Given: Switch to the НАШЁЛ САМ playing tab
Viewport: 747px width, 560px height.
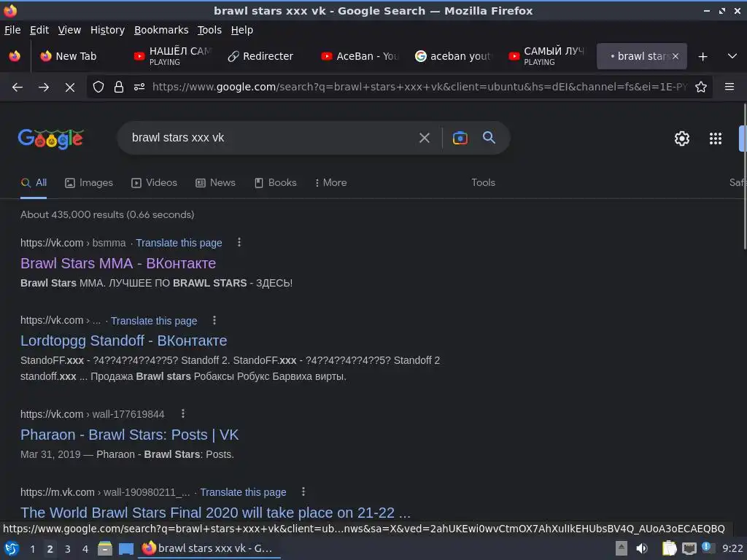Looking at the screenshot, I should coord(174,56).
